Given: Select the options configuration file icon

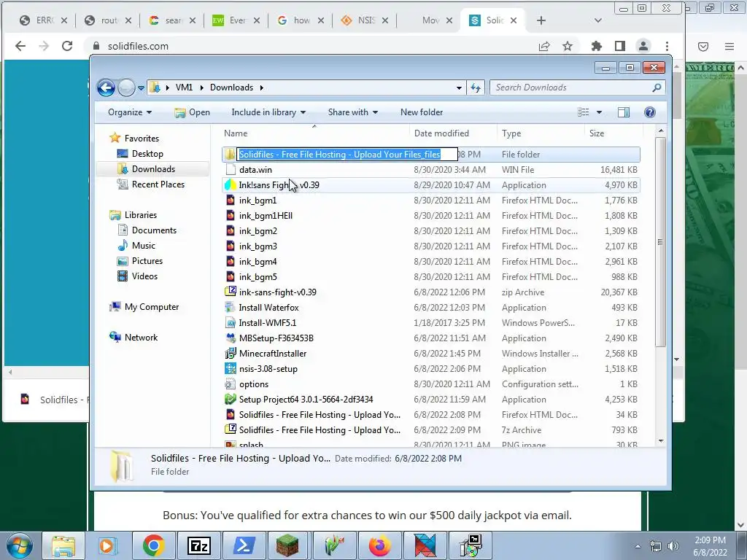Looking at the screenshot, I should pyautogui.click(x=231, y=384).
